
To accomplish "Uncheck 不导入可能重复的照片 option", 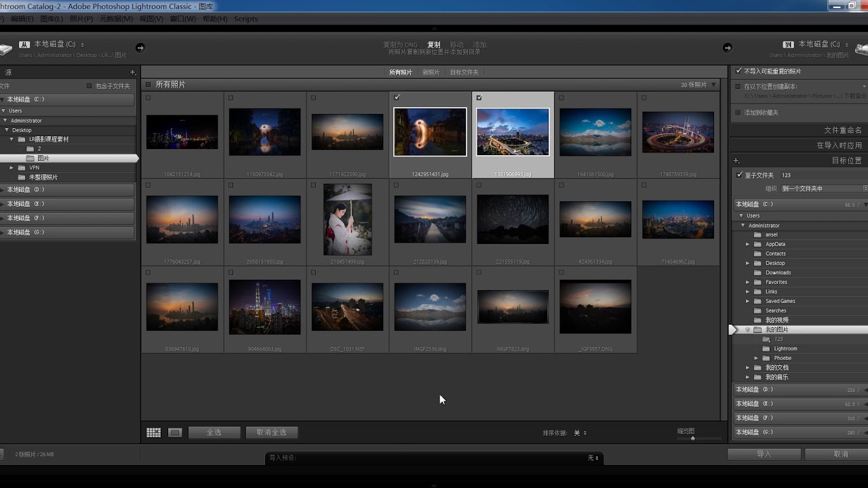I will pyautogui.click(x=738, y=70).
